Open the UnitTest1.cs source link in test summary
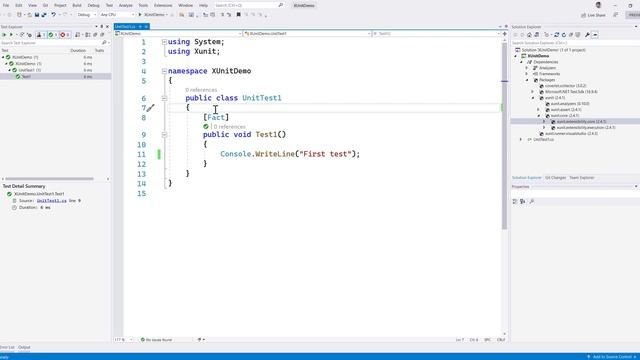This screenshot has height=360, width=640. [x=51, y=200]
